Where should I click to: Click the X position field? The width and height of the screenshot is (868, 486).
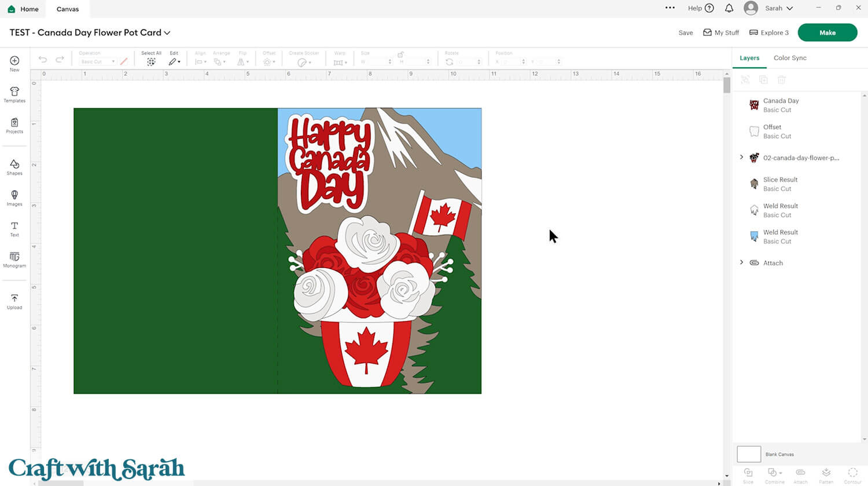click(x=510, y=61)
